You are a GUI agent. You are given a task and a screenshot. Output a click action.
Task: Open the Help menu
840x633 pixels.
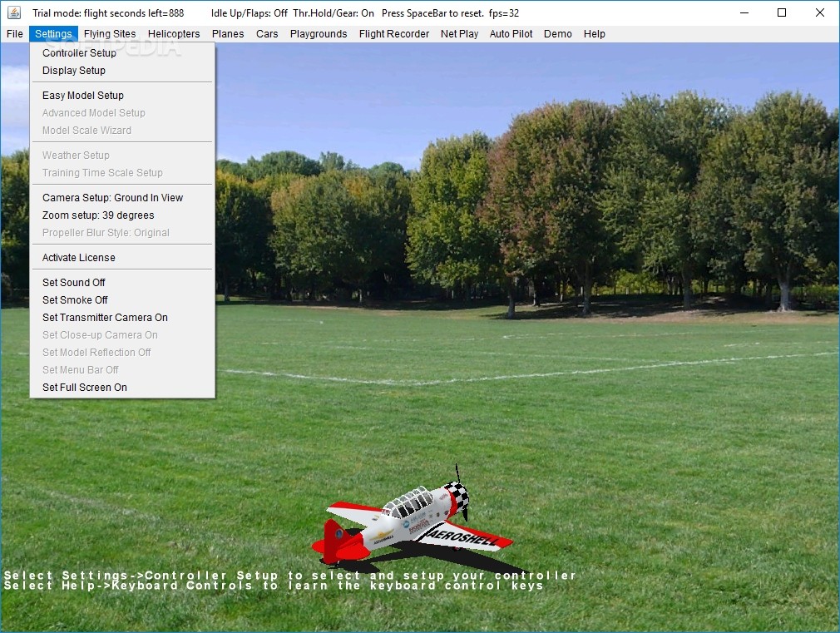click(595, 34)
